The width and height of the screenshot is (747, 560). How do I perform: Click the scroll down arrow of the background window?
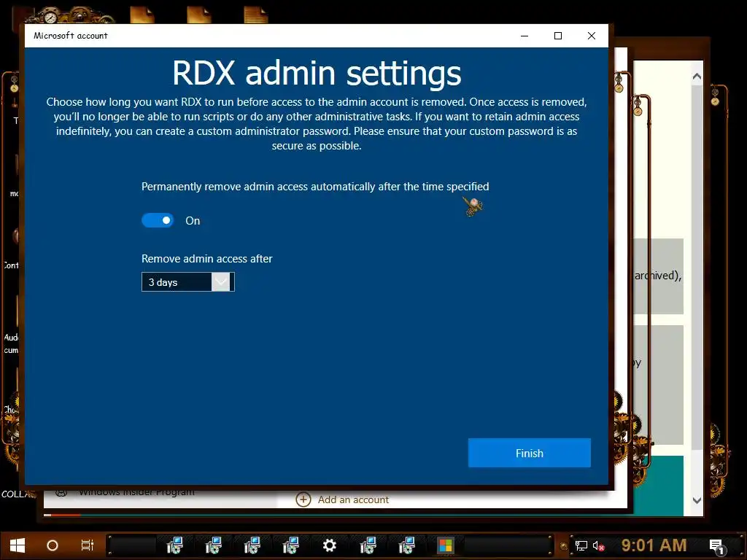tap(697, 500)
